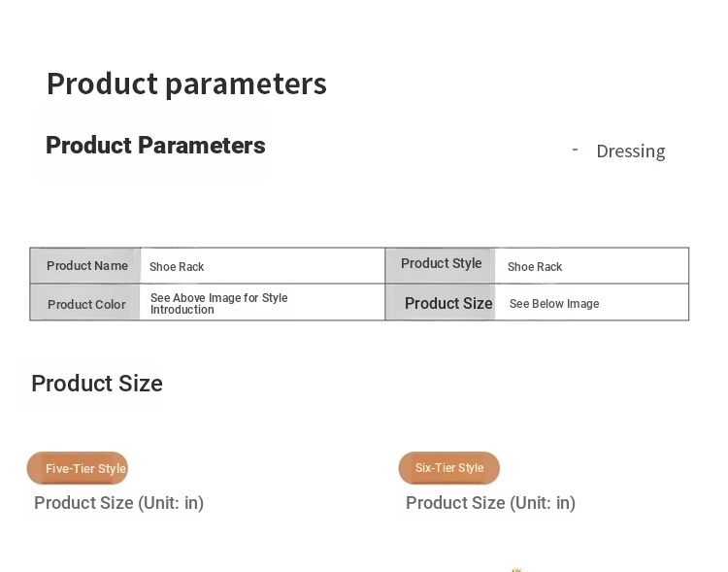Viewport: 728px width, 572px height.
Task: Click the word 'parameters' in the top heading
Action: (247, 85)
